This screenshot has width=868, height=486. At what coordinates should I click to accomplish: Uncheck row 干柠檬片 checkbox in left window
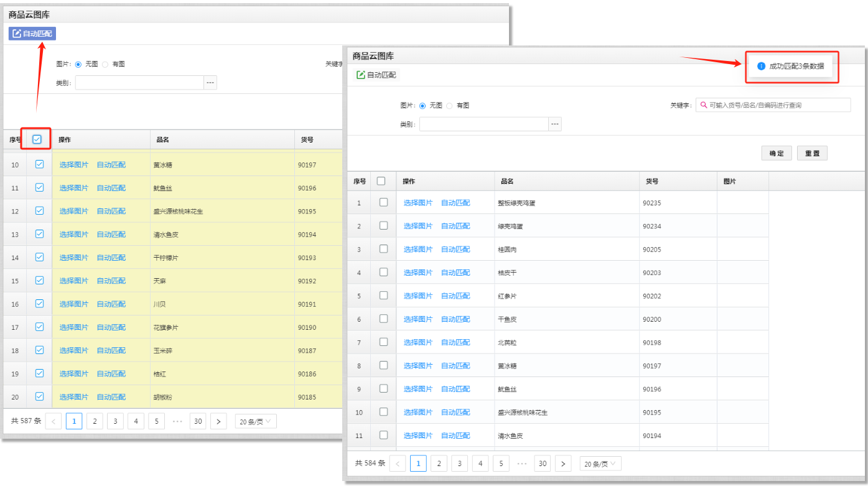pyautogui.click(x=39, y=257)
